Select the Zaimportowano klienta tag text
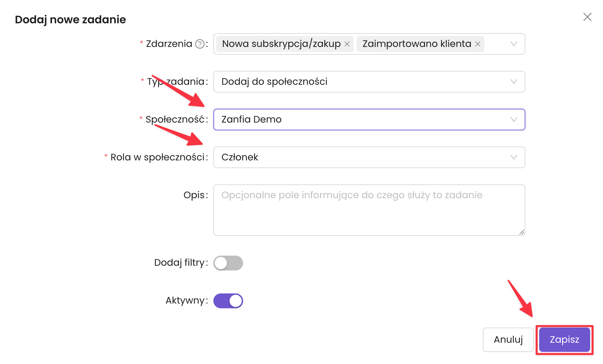Viewport: 603px width, 364px height. (417, 44)
